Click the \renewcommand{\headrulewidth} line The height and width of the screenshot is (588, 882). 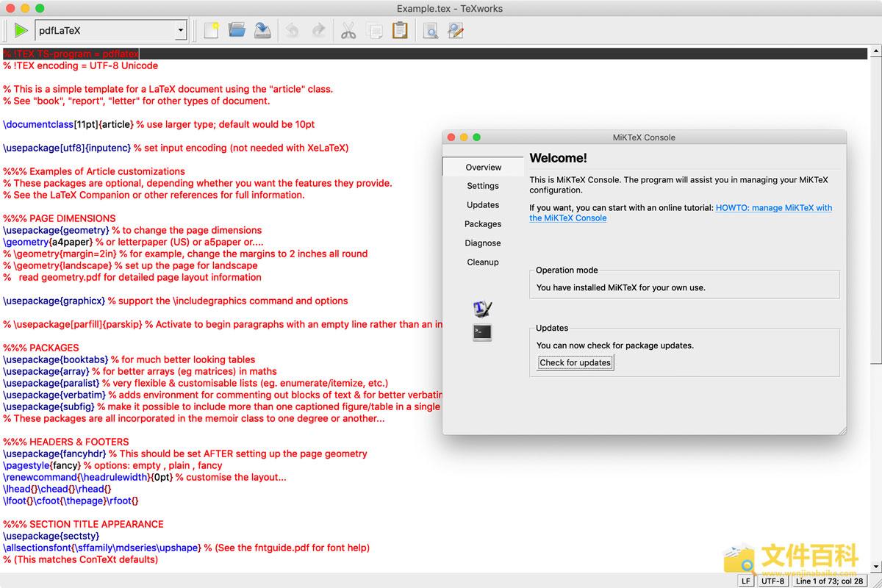[145, 477]
